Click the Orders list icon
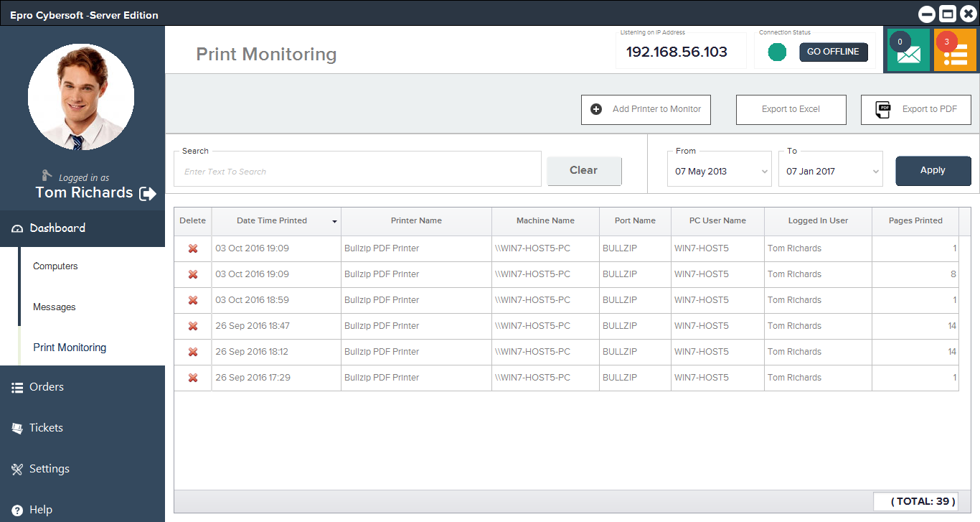The height and width of the screenshot is (522, 980). tap(18, 388)
